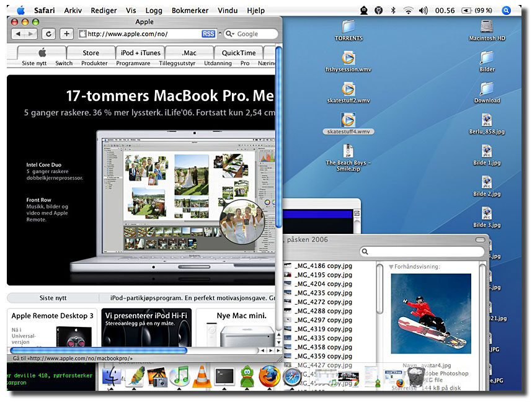Open the Apple menu in the menu bar
This screenshot has width=532, height=402.
point(21,10)
